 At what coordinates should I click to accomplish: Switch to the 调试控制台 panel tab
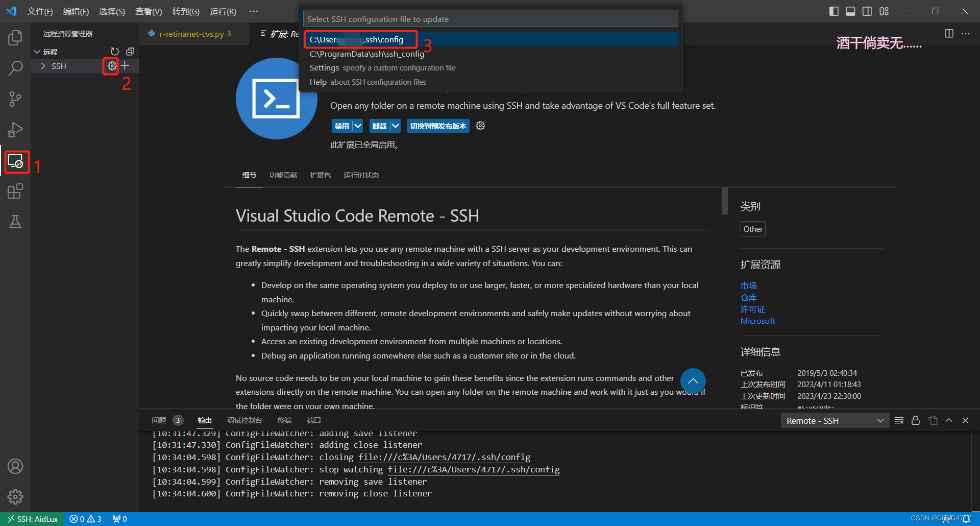coord(244,420)
